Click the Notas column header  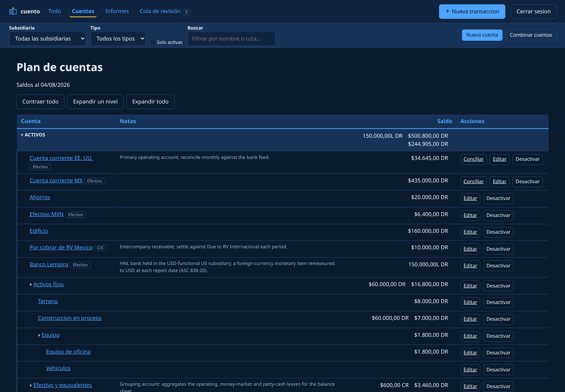coord(128,121)
